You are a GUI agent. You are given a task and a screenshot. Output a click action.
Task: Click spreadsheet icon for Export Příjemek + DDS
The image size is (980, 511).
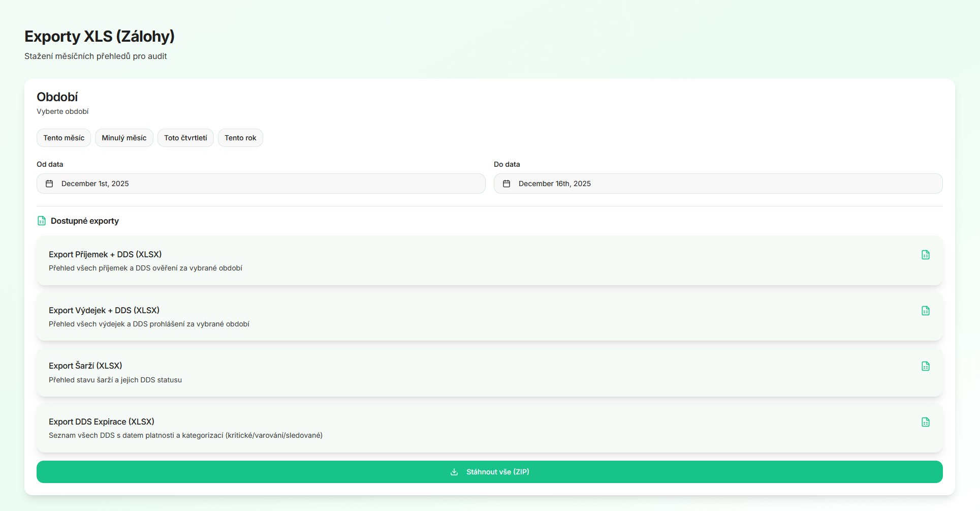click(x=925, y=255)
